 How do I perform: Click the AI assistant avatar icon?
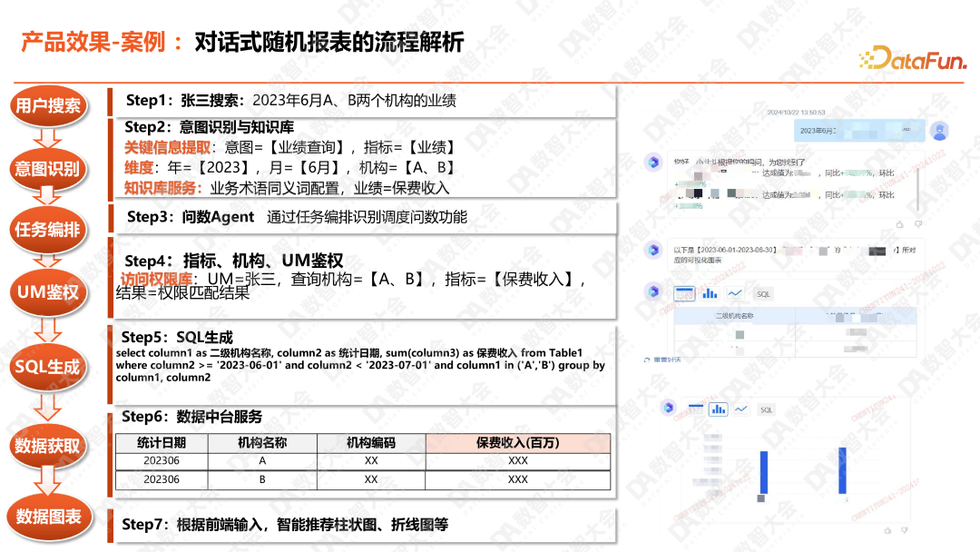click(653, 161)
